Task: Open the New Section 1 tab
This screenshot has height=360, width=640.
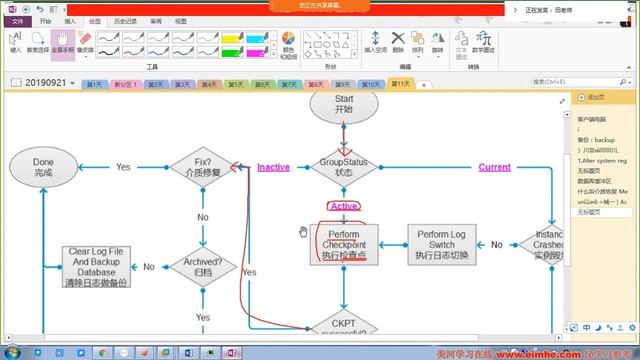Action: click(x=125, y=84)
